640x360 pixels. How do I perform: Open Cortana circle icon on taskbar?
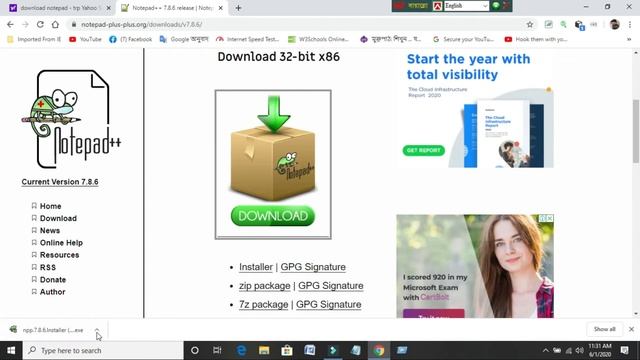(x=195, y=350)
